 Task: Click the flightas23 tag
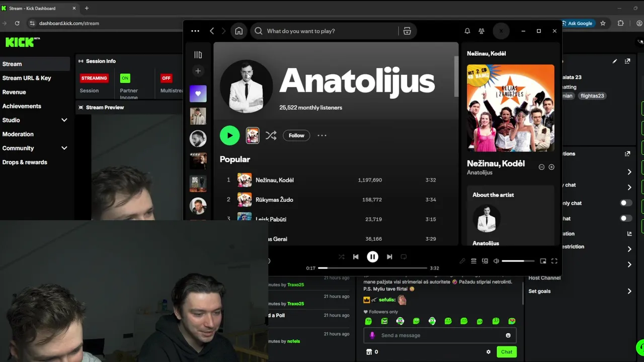[592, 96]
